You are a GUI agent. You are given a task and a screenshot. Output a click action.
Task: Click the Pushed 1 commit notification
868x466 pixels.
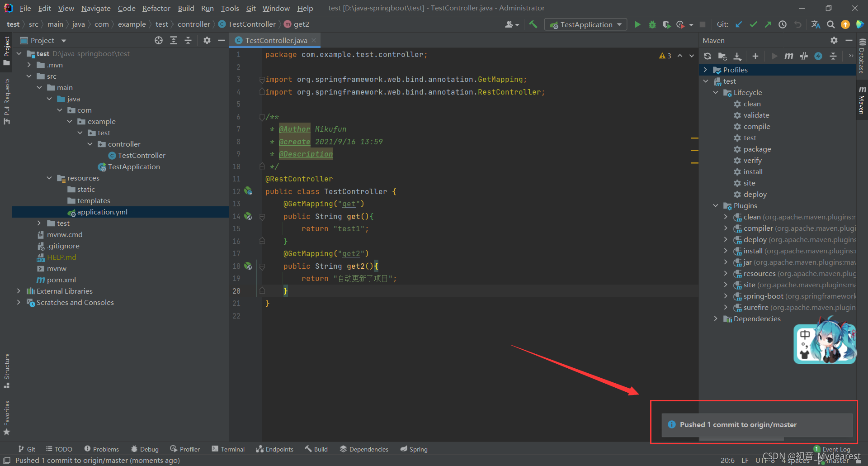click(757, 424)
